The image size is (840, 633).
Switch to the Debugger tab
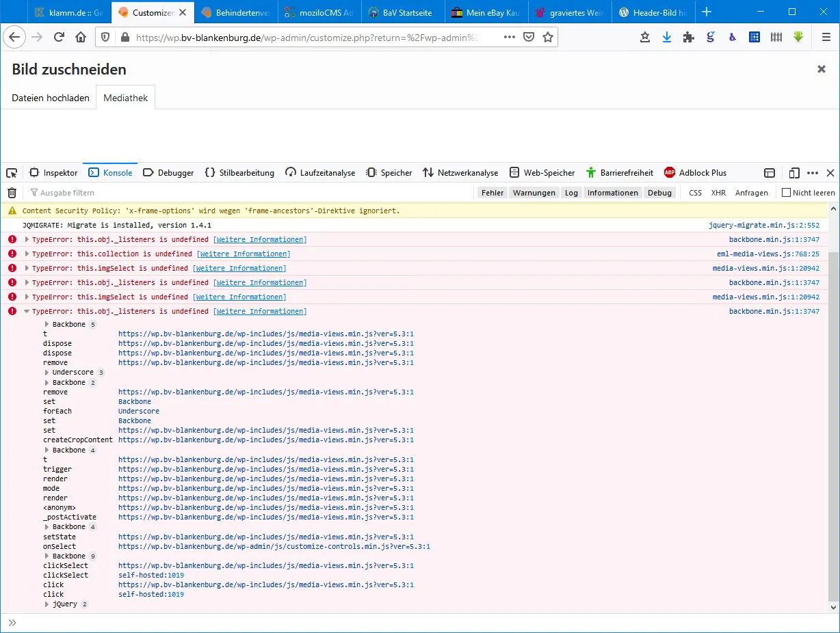168,173
